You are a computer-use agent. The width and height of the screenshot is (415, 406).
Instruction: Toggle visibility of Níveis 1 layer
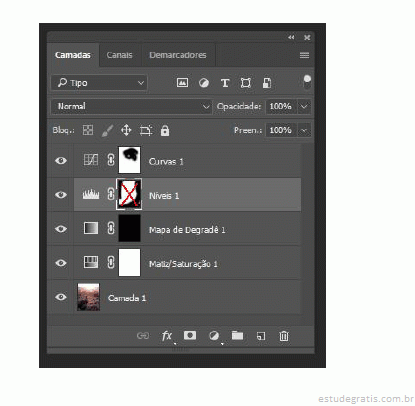61,195
